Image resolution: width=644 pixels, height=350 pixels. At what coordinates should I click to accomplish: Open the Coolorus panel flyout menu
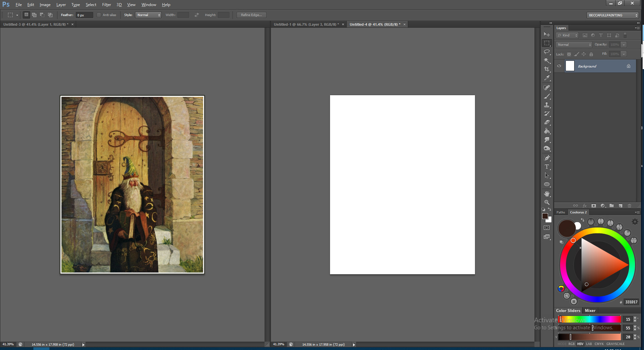pos(637,212)
